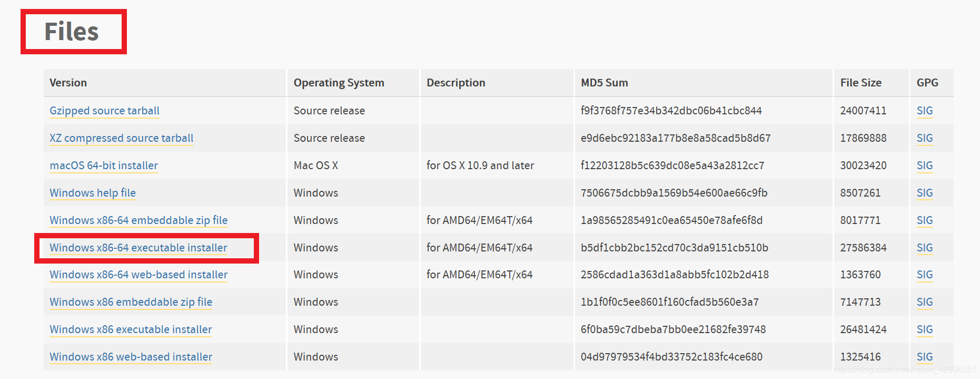This screenshot has width=980, height=379.
Task: Open SIG for Windows x86 executable installer
Action: click(x=925, y=329)
